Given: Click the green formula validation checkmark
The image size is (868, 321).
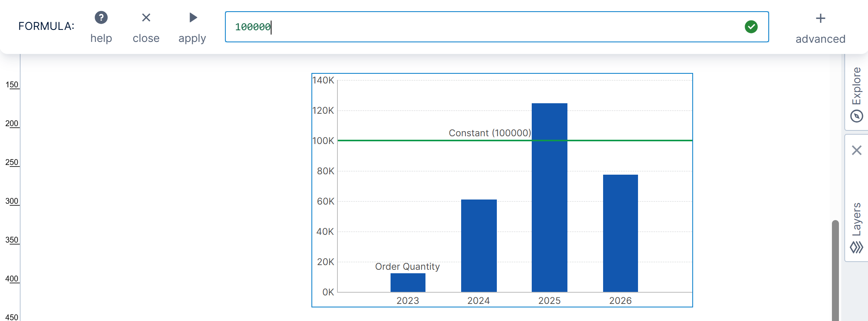Looking at the screenshot, I should pyautogui.click(x=751, y=27).
